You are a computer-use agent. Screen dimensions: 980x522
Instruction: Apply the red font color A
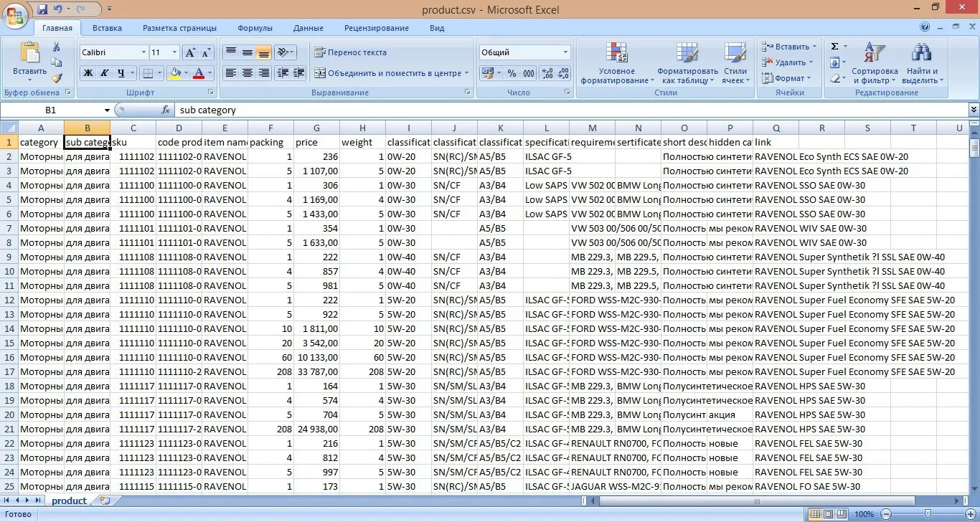(x=199, y=73)
